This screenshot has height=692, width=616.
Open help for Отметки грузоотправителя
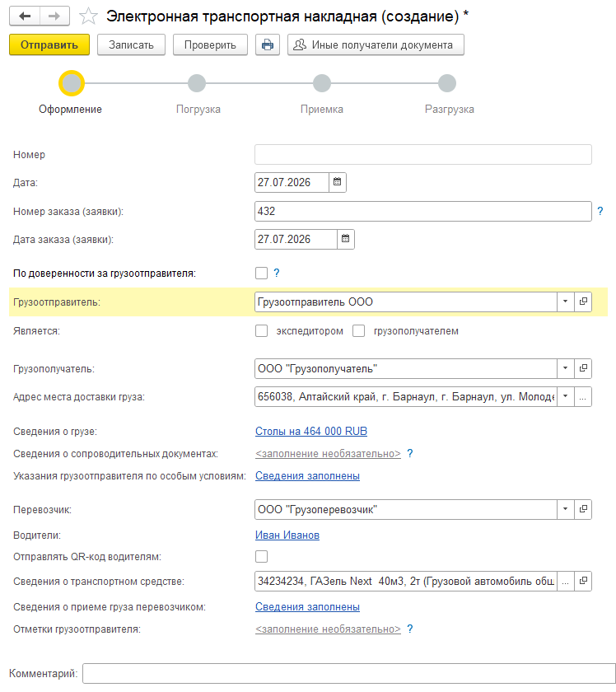pyautogui.click(x=410, y=629)
